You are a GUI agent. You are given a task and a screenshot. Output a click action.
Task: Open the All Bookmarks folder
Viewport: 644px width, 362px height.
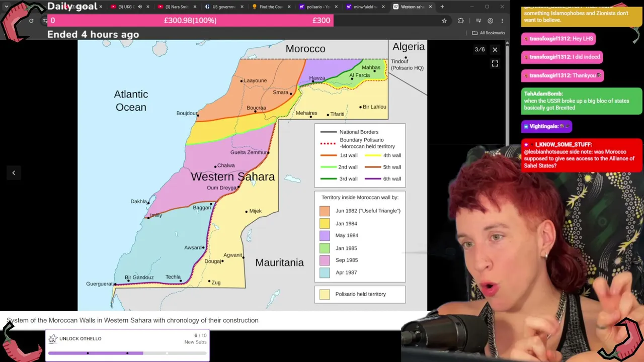tap(489, 33)
